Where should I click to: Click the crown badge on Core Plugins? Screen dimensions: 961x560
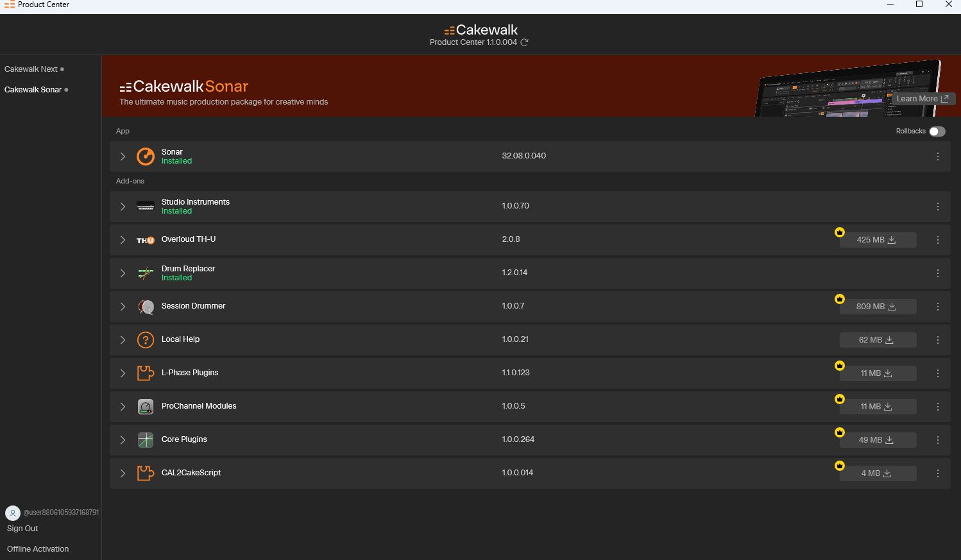[x=840, y=432]
